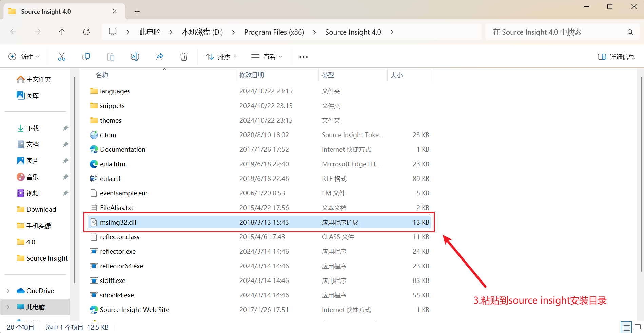Open 手机头像 folder in sidebar
This screenshot has height=333, width=644.
(x=34, y=226)
